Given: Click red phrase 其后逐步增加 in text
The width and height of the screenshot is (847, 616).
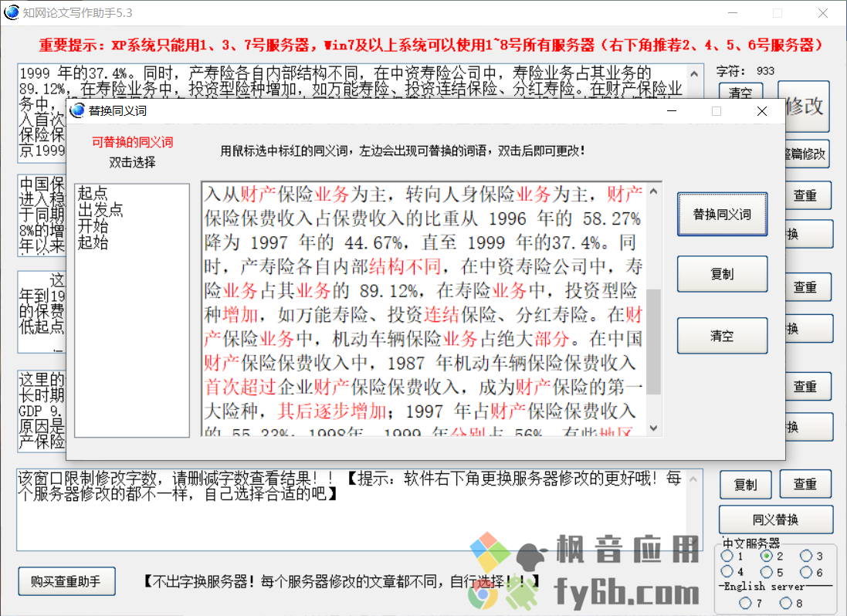Looking at the screenshot, I should (x=332, y=411).
